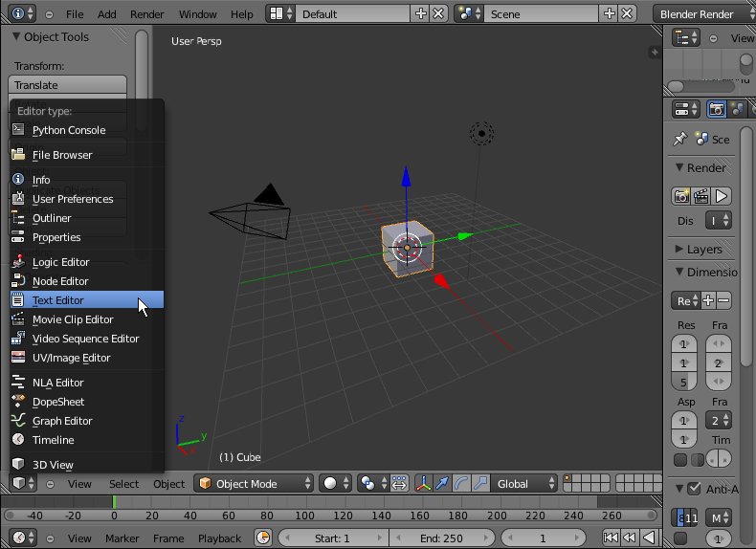The height and width of the screenshot is (549, 756).
Task: Open viewport shading selector
Action: coord(336,483)
